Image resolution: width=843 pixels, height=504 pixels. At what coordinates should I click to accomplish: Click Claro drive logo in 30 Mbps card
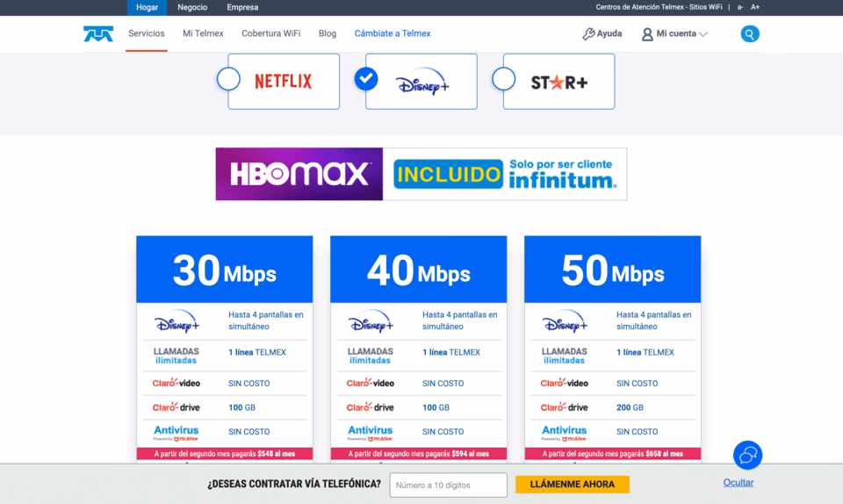point(176,407)
